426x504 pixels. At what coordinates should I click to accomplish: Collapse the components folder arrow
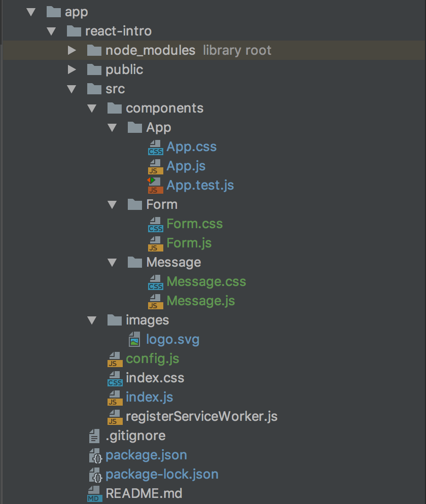[92, 109]
